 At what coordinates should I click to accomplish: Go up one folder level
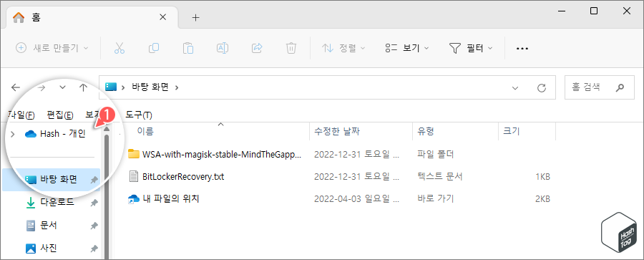[x=84, y=87]
